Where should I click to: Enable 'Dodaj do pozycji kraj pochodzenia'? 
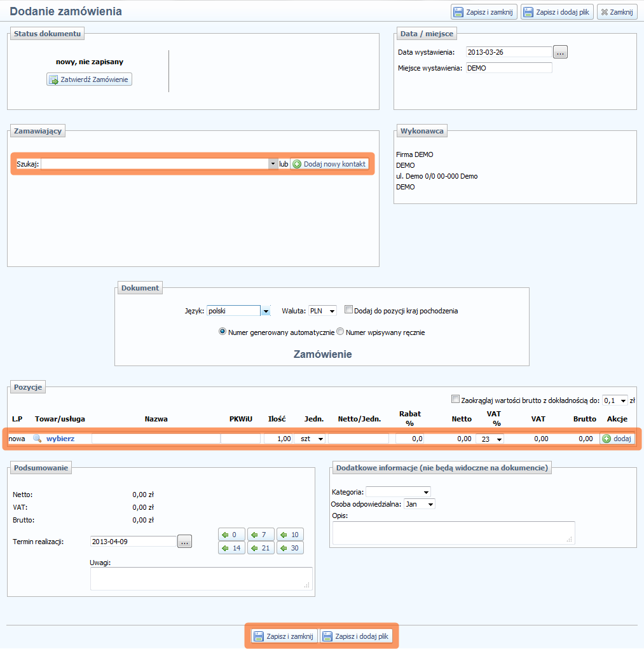pos(348,310)
